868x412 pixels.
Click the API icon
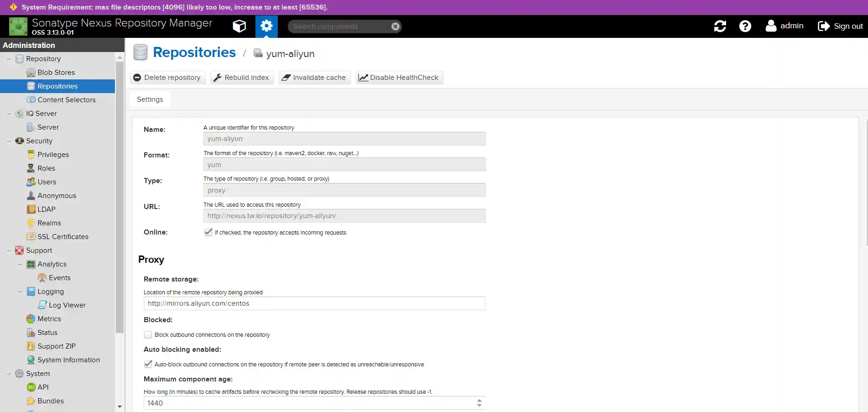tap(31, 387)
